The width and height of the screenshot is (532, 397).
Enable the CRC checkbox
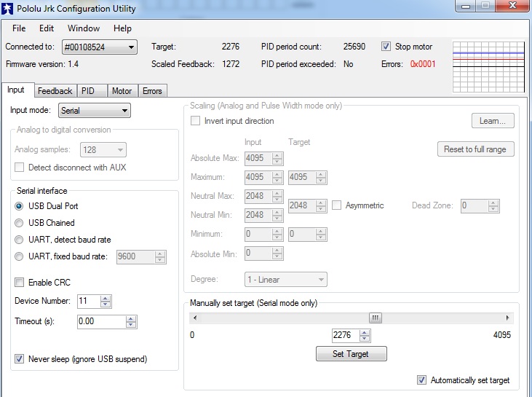20,282
